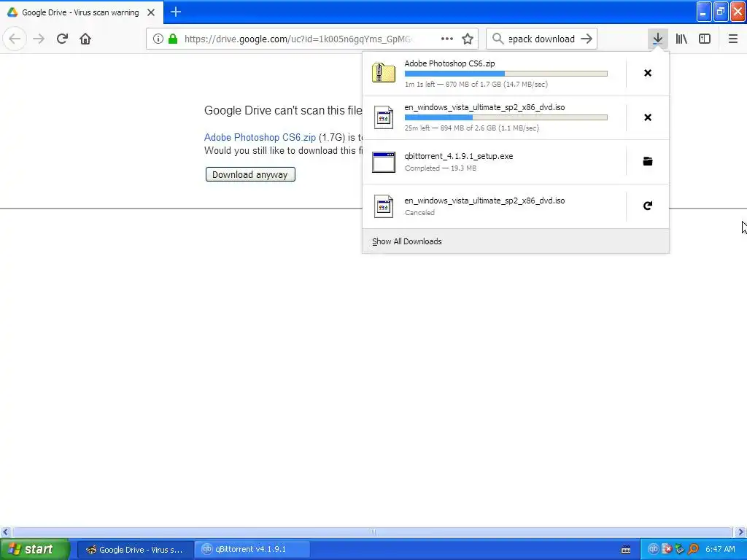The height and width of the screenshot is (560, 747).
Task: Open the Library toolbar button
Action: [x=681, y=39]
